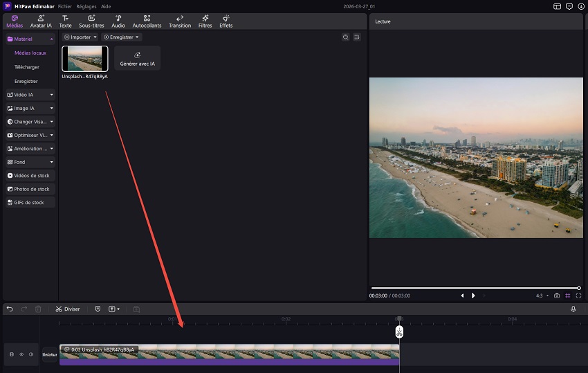Toggle the preview grid overlay
Image resolution: width=588 pixels, height=373 pixels.
tap(568, 295)
